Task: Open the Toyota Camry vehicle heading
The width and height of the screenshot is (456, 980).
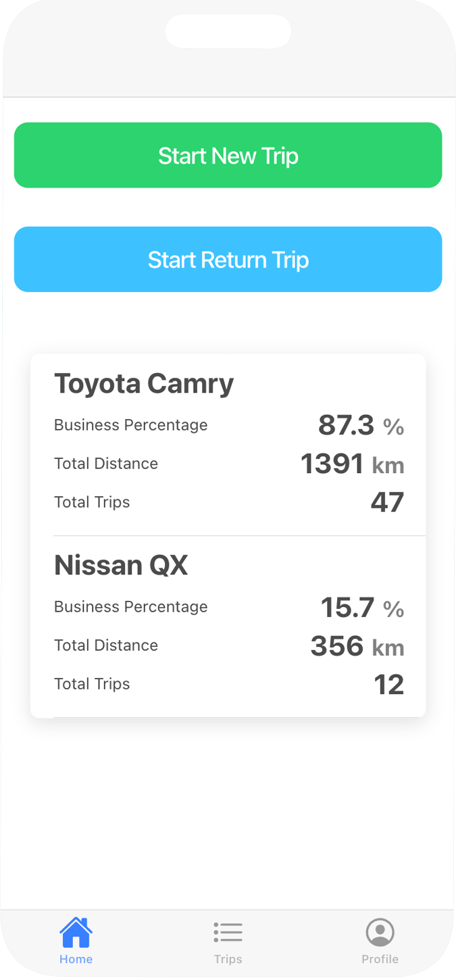Action: (x=144, y=384)
